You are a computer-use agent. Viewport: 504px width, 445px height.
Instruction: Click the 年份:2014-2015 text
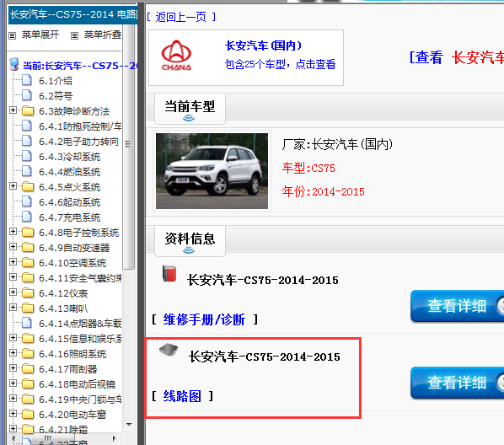(x=324, y=191)
